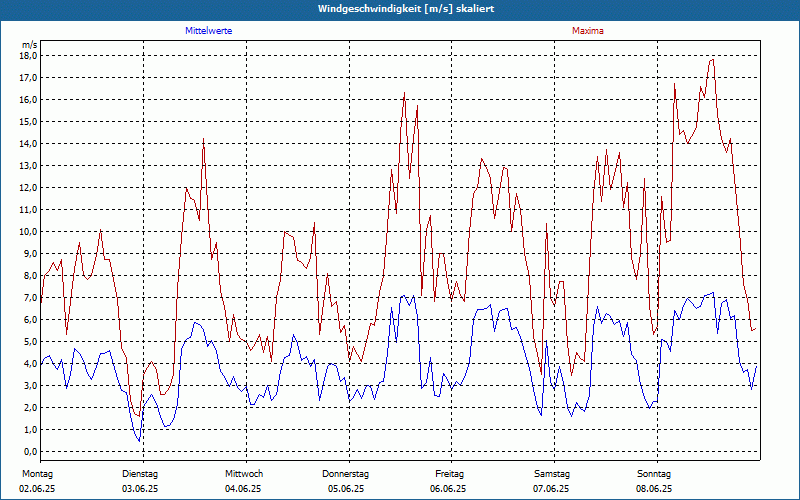Click the date 06.06.25
This screenshot has height=500, width=800.
[448, 489]
